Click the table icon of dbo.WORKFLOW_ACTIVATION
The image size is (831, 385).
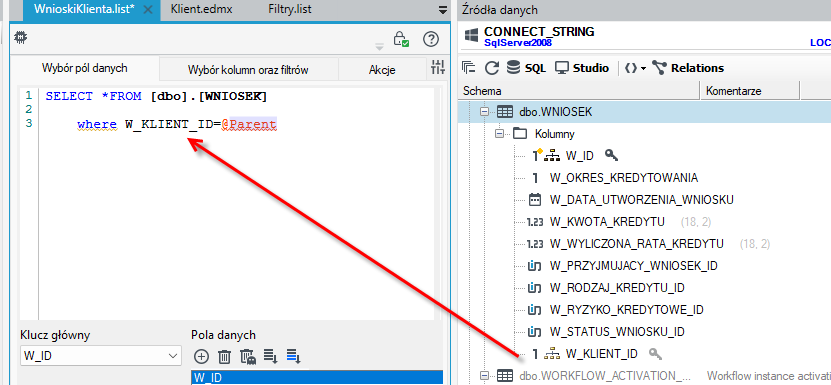click(x=505, y=376)
